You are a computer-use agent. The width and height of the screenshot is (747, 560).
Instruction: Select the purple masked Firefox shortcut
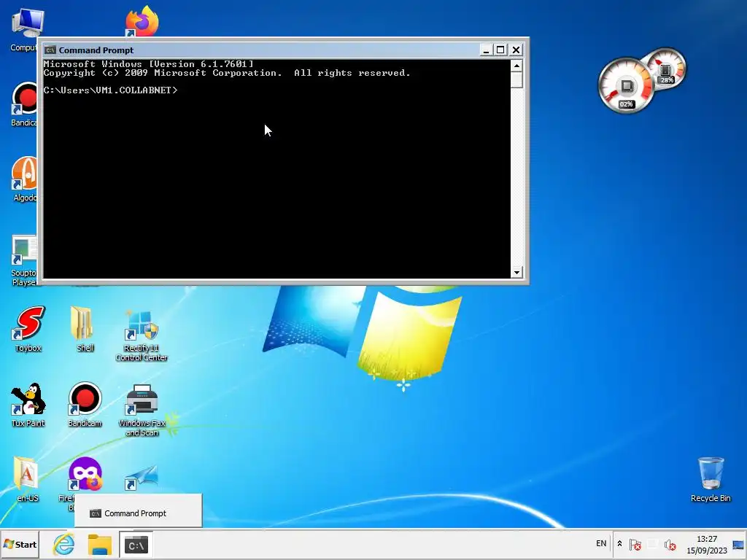[x=85, y=474]
